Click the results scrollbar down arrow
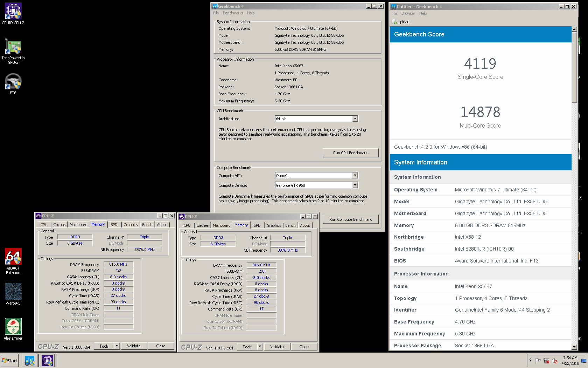This screenshot has height=368, width=588. point(574,347)
